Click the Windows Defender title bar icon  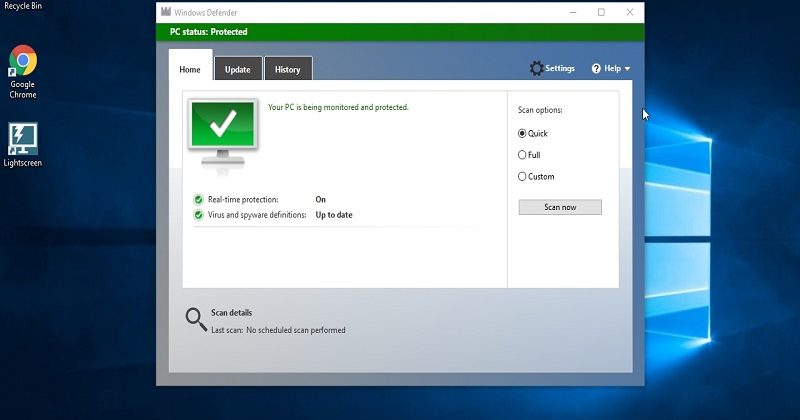166,12
